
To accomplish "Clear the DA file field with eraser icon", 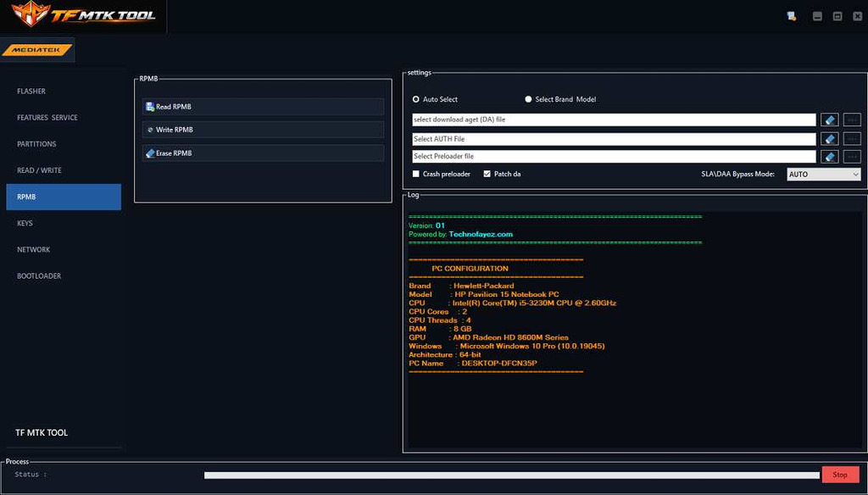I will 829,120.
